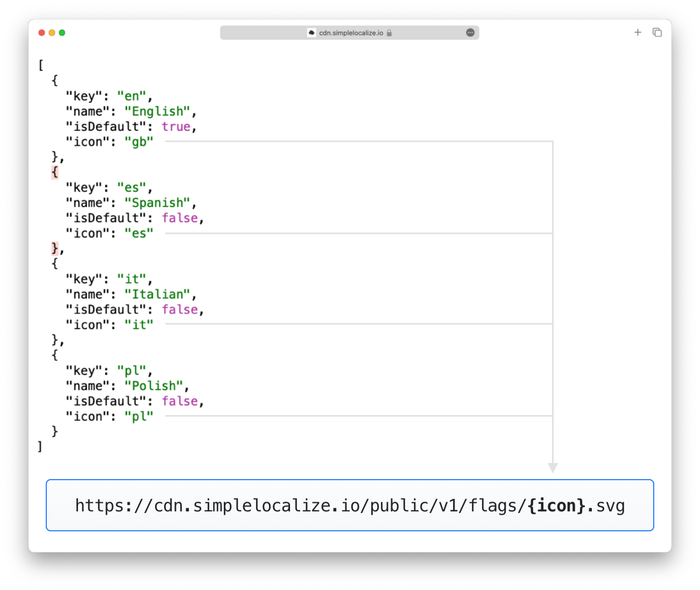The image size is (700, 590).
Task: Click the closing square bracket of the array
Action: [40, 446]
